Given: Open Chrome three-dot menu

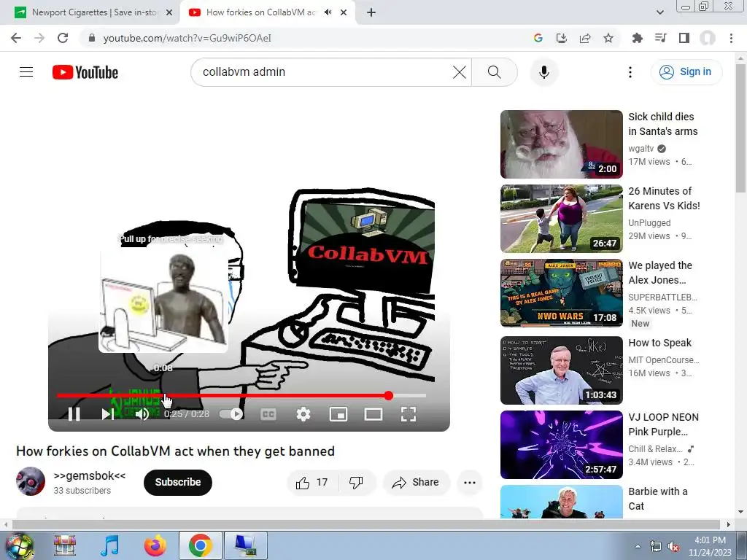Looking at the screenshot, I should point(731,38).
